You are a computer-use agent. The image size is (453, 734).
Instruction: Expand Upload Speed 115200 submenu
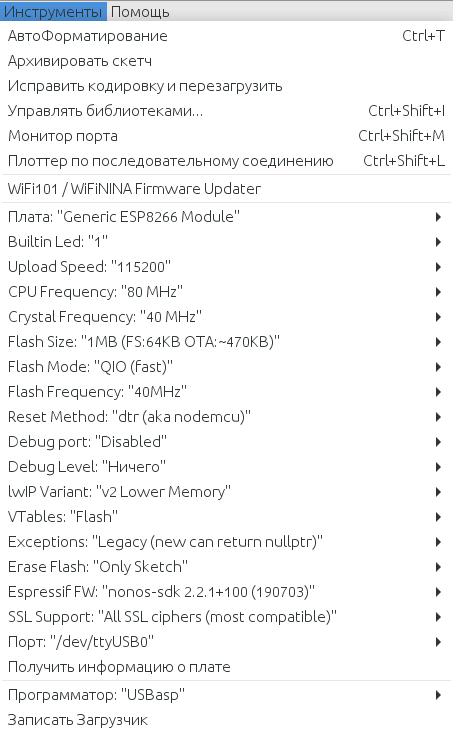pyautogui.click(x=226, y=267)
